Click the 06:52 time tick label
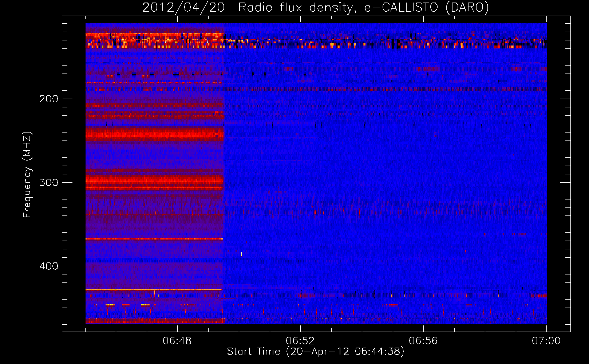The height and width of the screenshot is (364, 589). (x=300, y=341)
